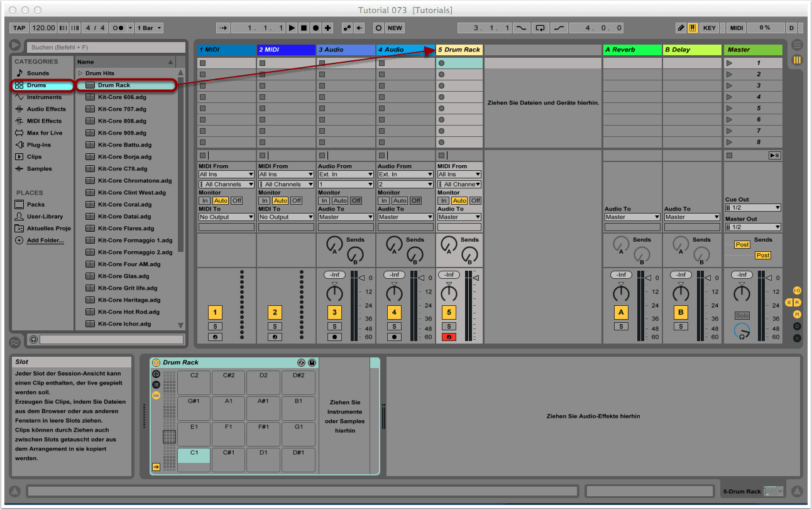Select Instruments in browser categories

pyautogui.click(x=44, y=97)
